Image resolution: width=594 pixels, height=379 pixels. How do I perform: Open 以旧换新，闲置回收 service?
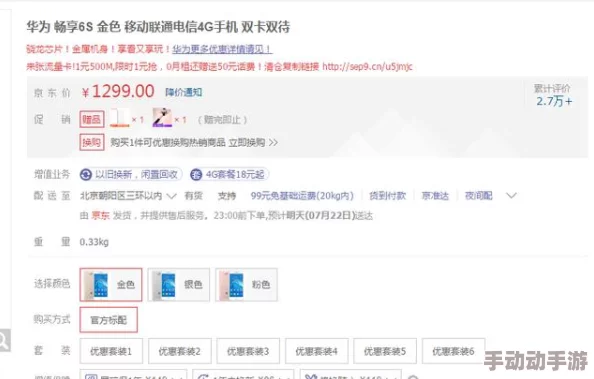coord(131,174)
